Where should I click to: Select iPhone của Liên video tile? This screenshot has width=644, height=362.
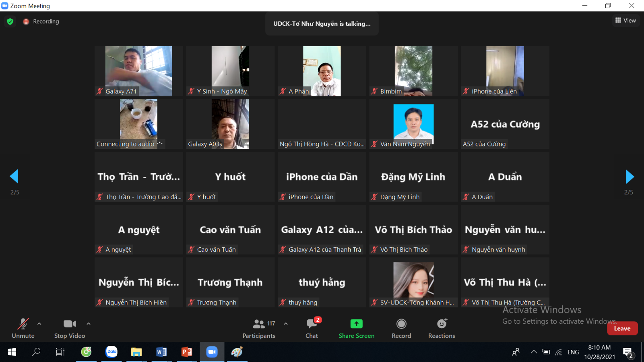coord(505,71)
